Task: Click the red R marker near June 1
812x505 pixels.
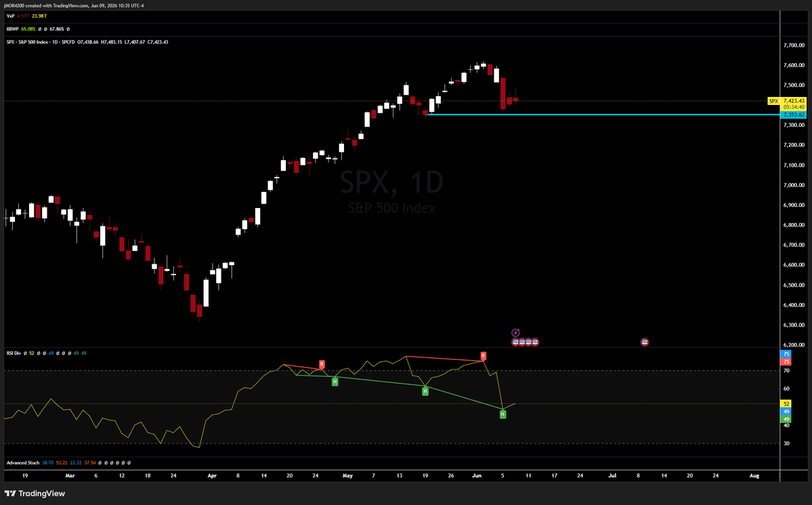Action: point(483,356)
